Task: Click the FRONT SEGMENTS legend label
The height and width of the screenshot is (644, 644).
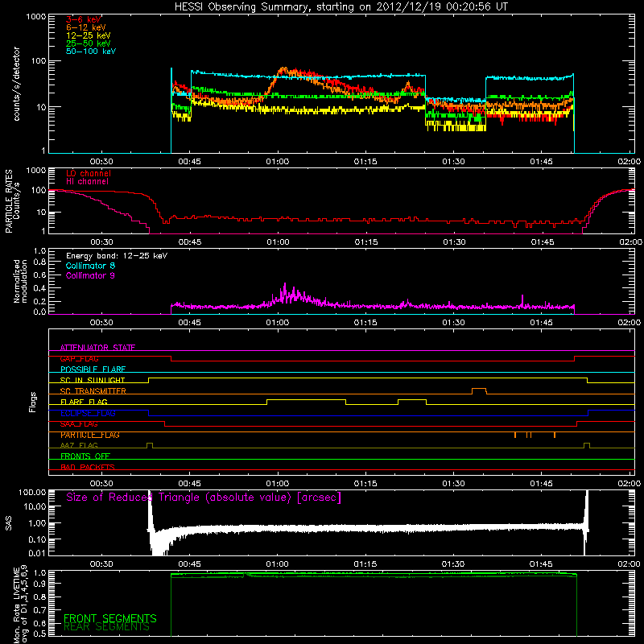Action: [x=110, y=618]
